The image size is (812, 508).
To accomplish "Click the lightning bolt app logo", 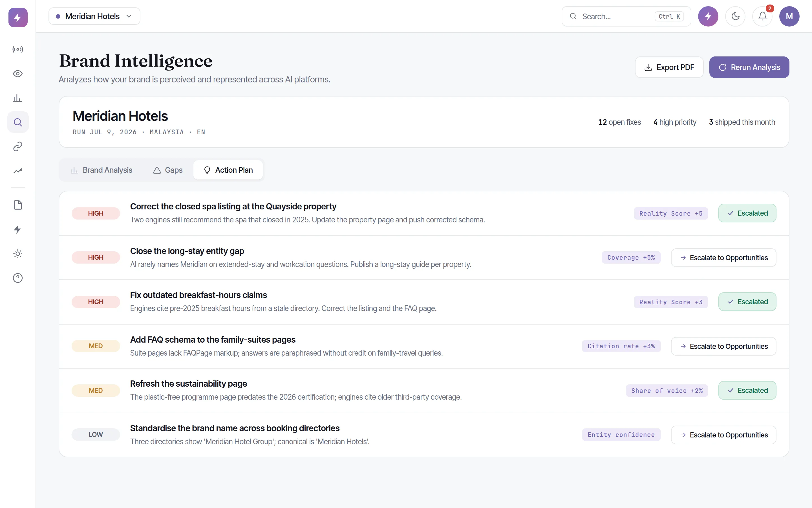I will click(18, 17).
